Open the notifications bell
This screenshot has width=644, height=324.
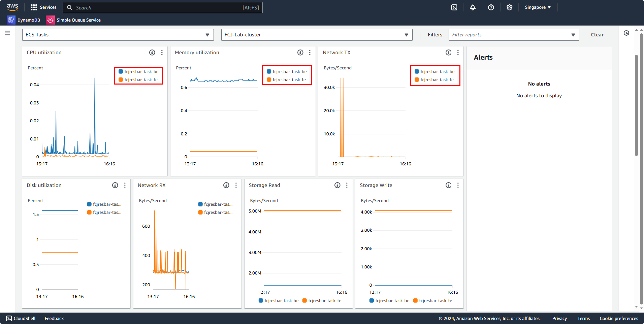[473, 7]
